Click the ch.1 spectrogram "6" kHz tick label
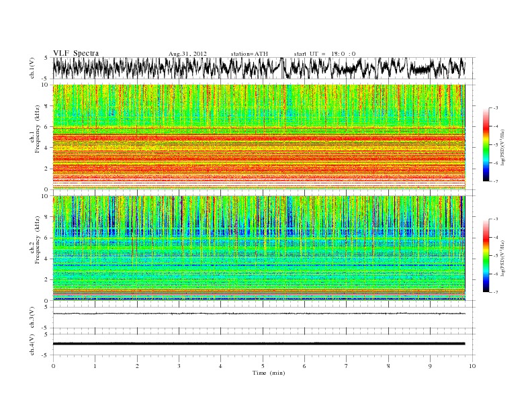This screenshot has height=411, width=532. click(x=46, y=127)
